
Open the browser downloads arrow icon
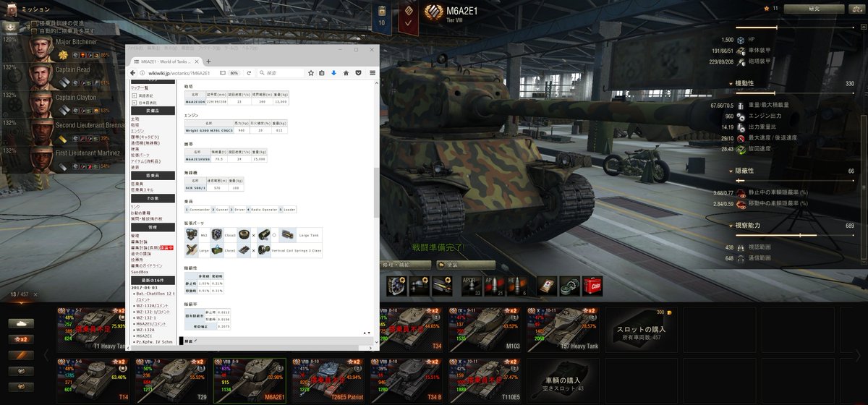pyautogui.click(x=333, y=73)
